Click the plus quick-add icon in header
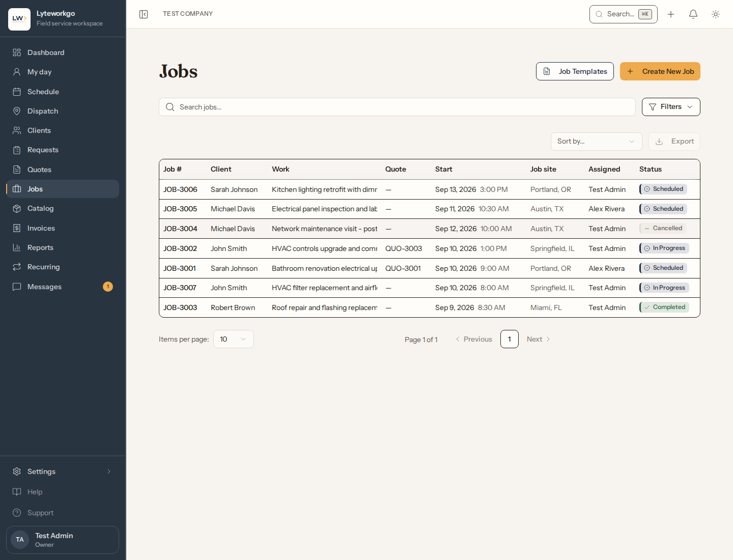Image resolution: width=733 pixels, height=560 pixels. coord(671,14)
